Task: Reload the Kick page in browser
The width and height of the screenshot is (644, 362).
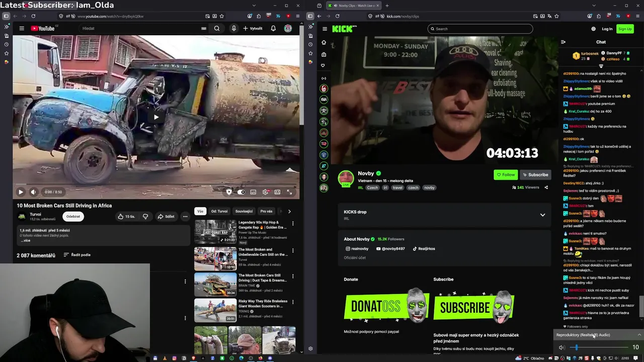Action: tap(337, 16)
